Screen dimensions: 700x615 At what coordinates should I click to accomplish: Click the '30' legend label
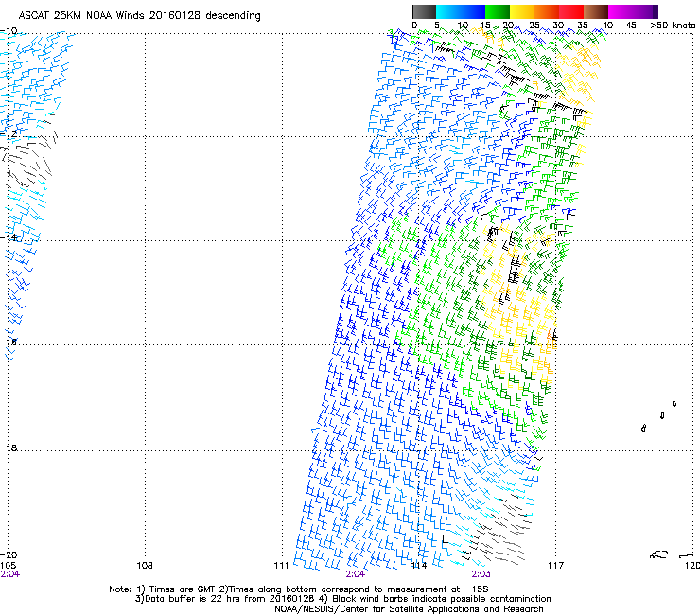pyautogui.click(x=558, y=26)
